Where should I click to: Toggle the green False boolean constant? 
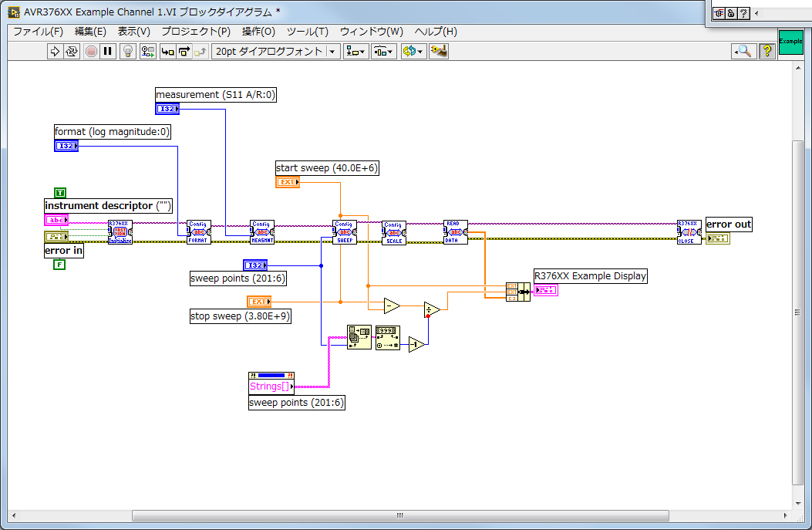tap(59, 265)
